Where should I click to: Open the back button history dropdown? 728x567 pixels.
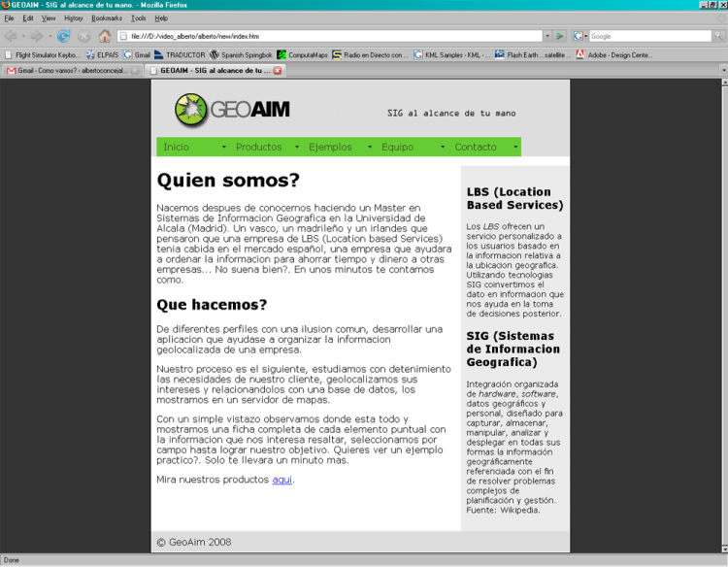[23, 36]
